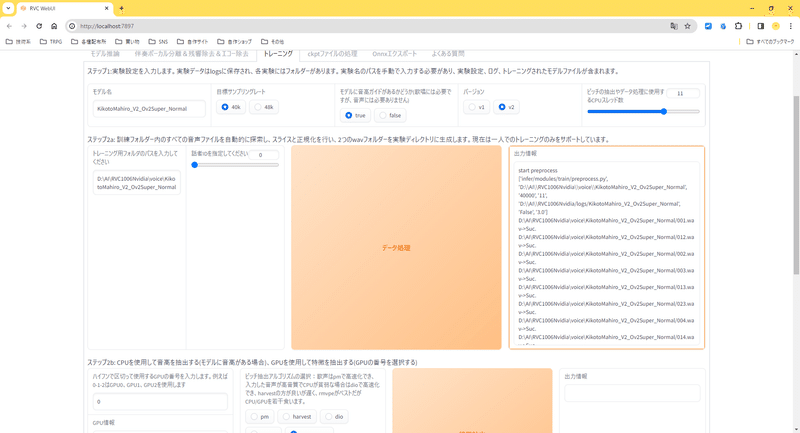Close the RVC WebUI browser tab
The height and width of the screenshot is (433, 800).
107,8
